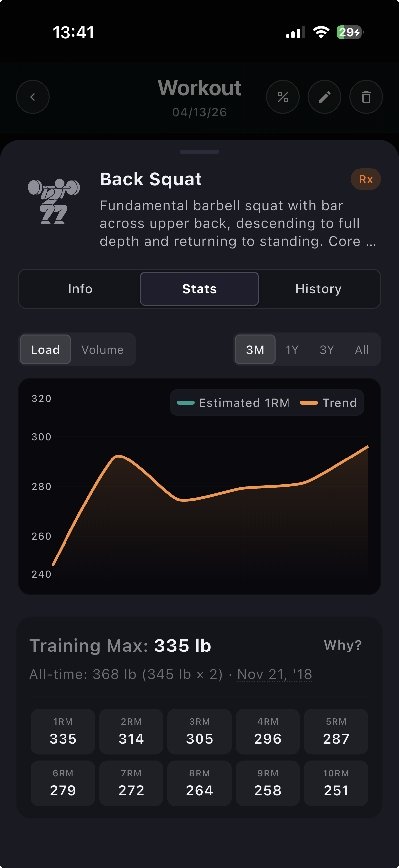This screenshot has width=399, height=868.
Task: Tap the orange Rx badge
Action: [366, 179]
